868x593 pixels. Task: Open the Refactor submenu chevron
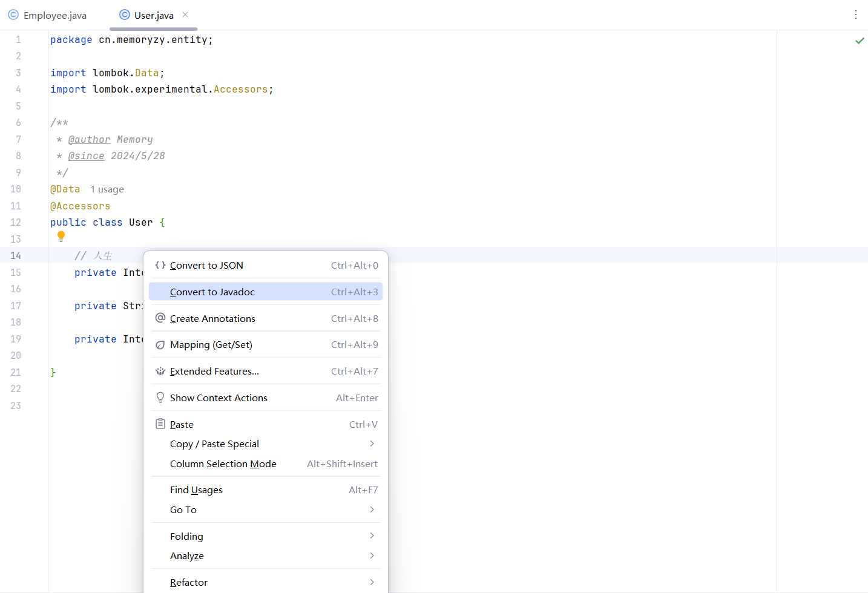372,582
